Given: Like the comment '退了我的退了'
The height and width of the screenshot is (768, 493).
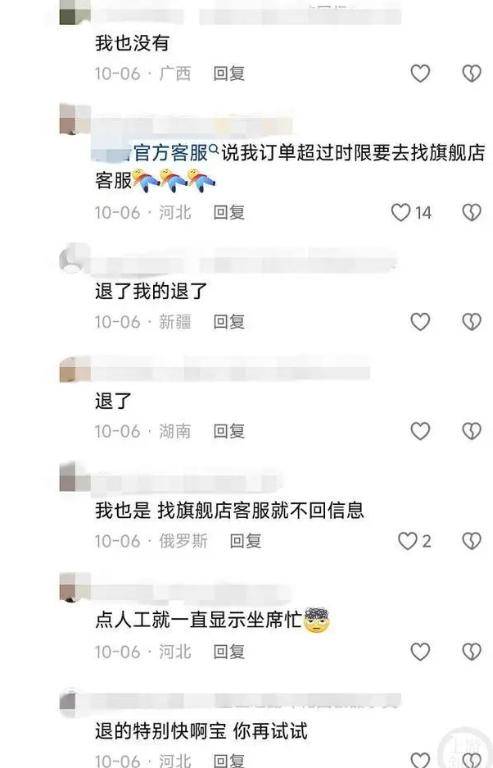Looking at the screenshot, I should (420, 322).
